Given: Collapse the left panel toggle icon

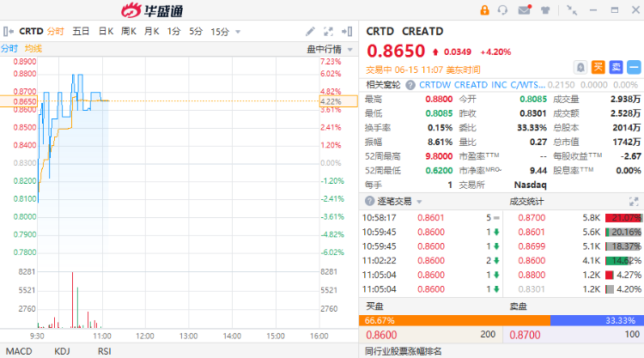Looking at the screenshot, I should coord(7,32).
